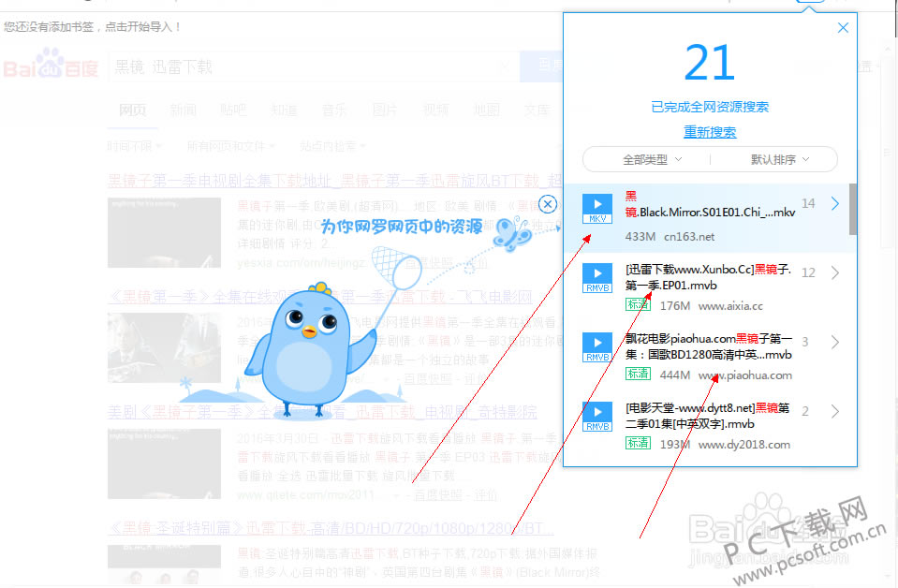The width and height of the screenshot is (898, 588).
Task: Select the 飘花电影piaohua.com黑镜子第一集 file name
Action: click(709, 346)
